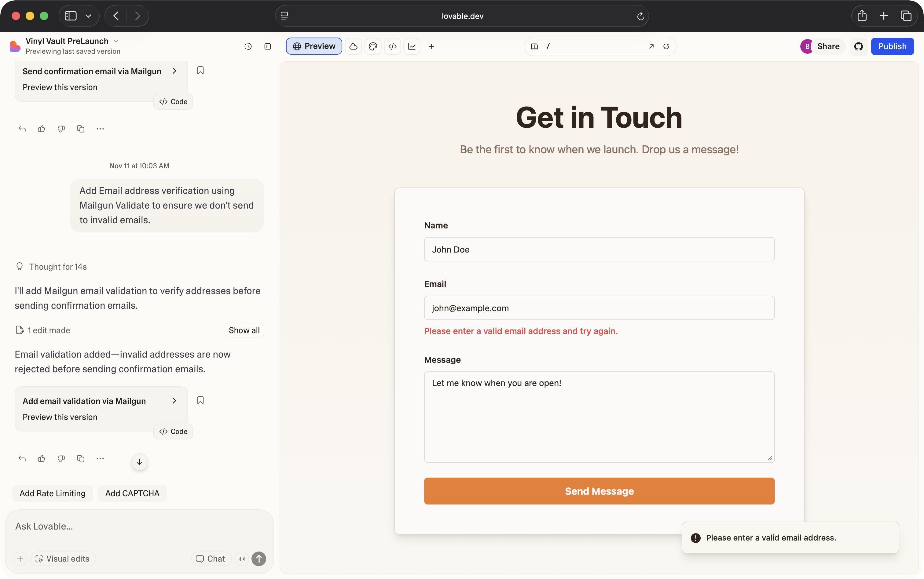Open the Safari sidebar dropdown arrow
The height and width of the screenshot is (579, 924).
(89, 16)
